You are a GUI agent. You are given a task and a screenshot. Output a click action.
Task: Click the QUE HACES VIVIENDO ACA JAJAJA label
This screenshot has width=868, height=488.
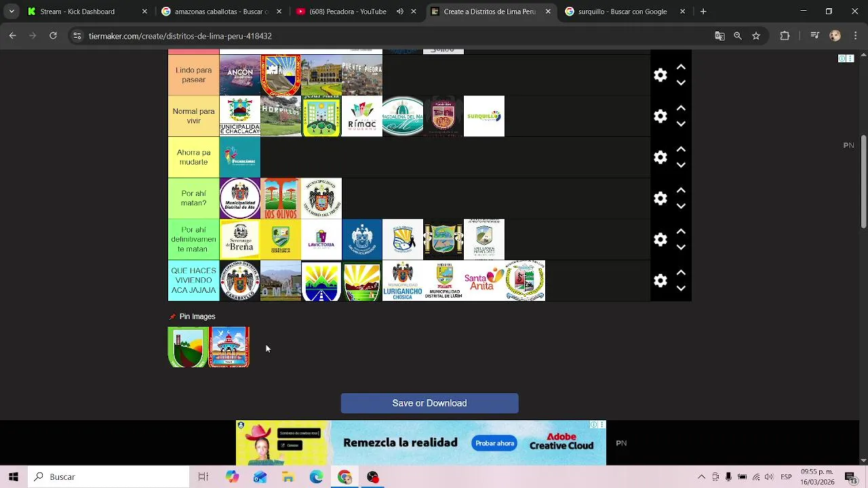click(193, 281)
